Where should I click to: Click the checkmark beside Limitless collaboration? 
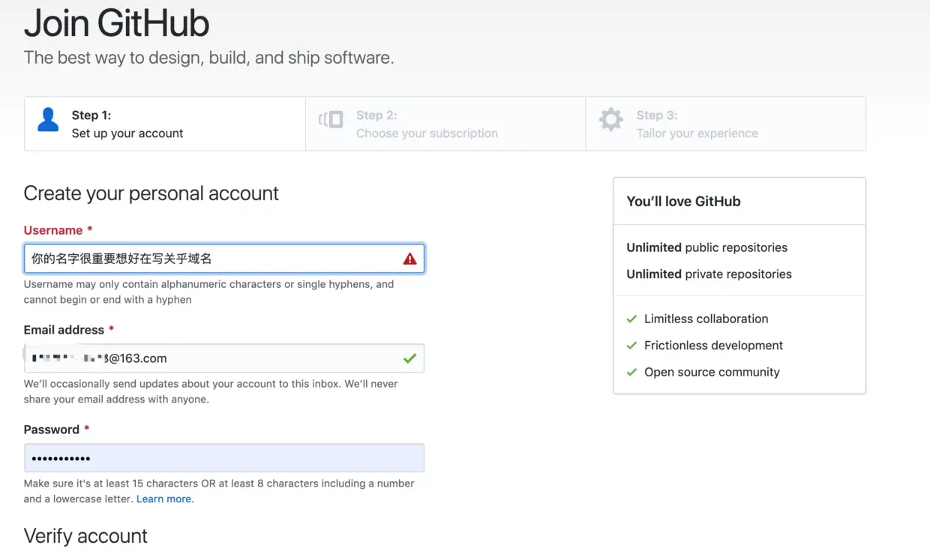pos(631,319)
